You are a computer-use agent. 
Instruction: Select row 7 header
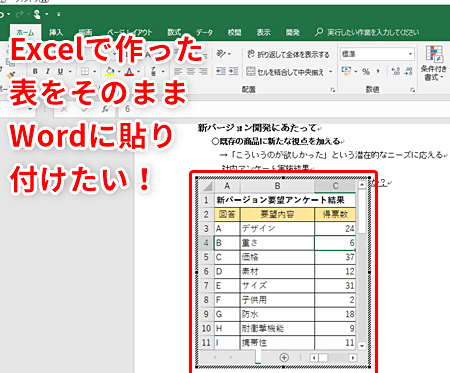point(206,286)
